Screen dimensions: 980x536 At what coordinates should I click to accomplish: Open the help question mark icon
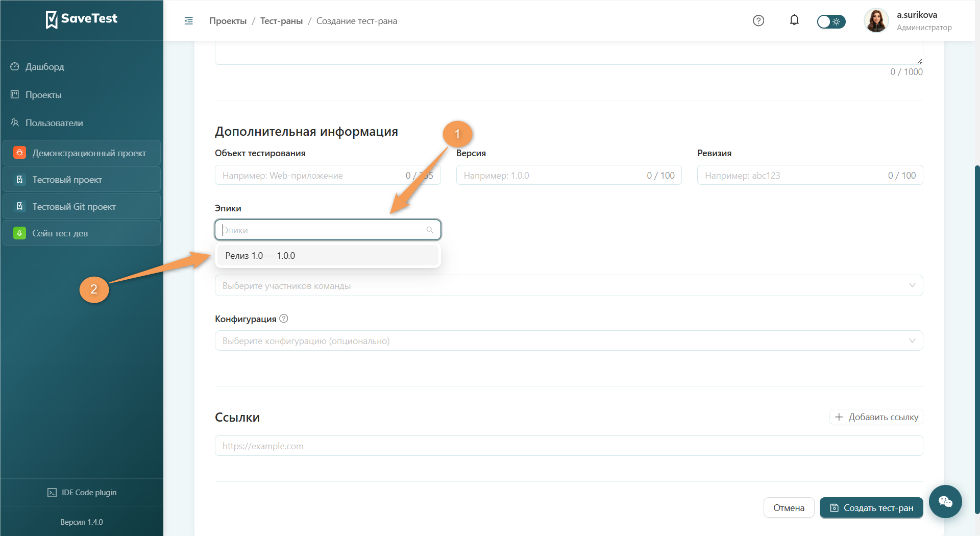click(758, 20)
